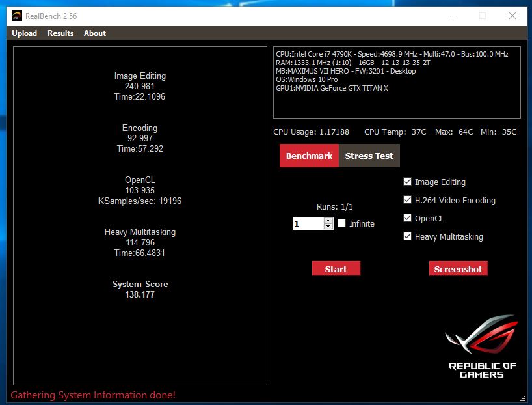Click 'KSamples/sec: 19196' text
This screenshot has width=532, height=405.
pyautogui.click(x=140, y=201)
